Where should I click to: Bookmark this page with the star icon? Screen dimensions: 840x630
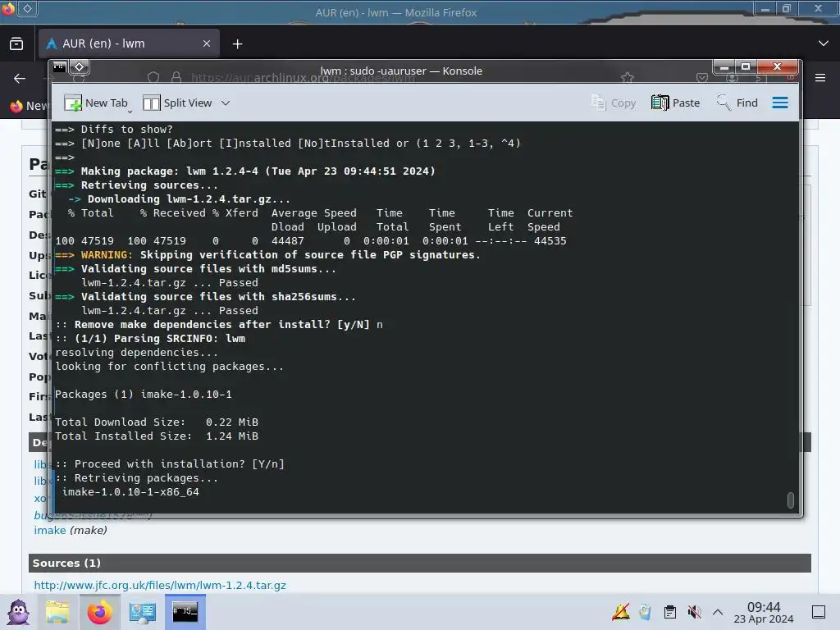coord(628,78)
